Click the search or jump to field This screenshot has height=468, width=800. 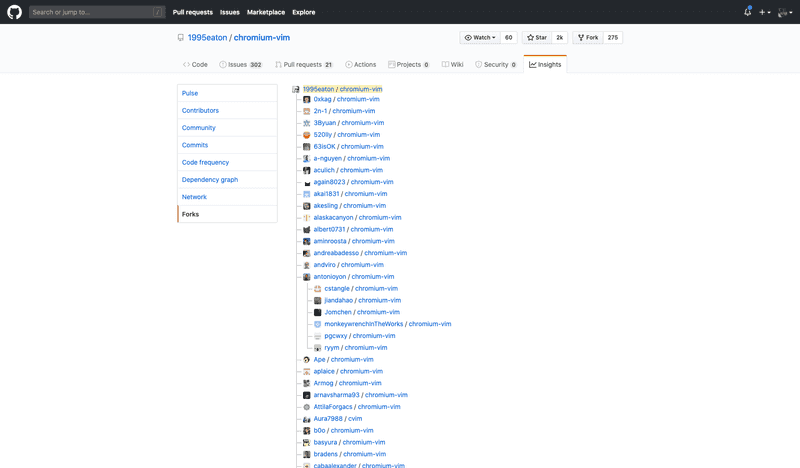pyautogui.click(x=97, y=12)
